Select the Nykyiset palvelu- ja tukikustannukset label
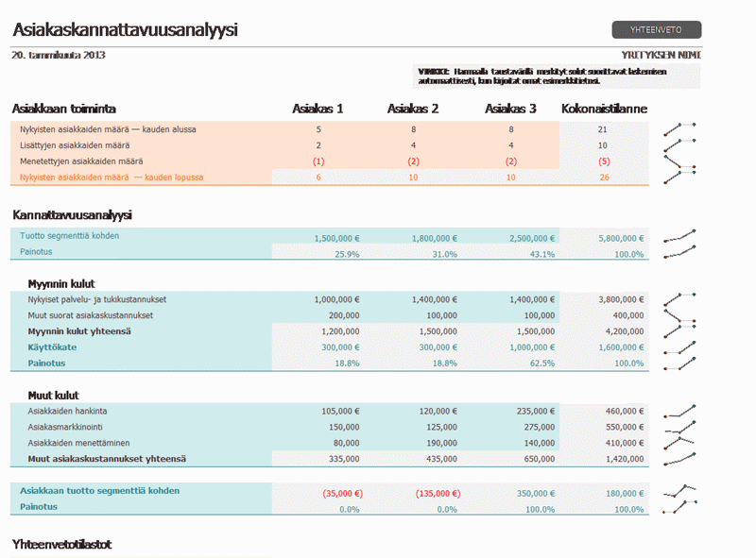 97,299
